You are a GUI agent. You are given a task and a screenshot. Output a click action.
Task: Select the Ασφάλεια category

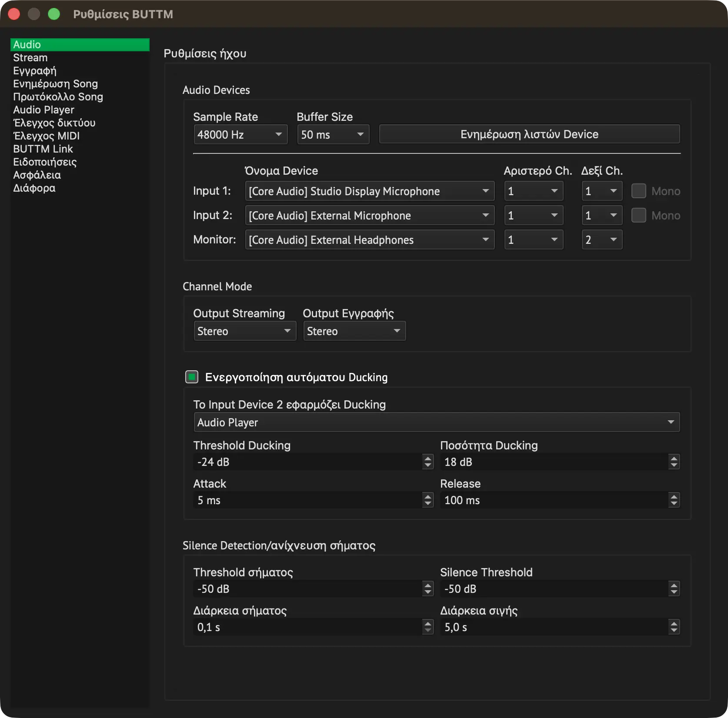click(x=80, y=175)
